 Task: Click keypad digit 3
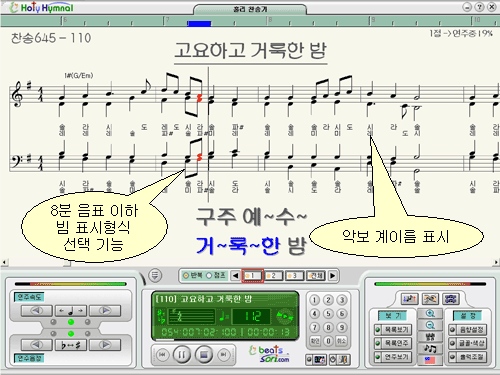342,300
